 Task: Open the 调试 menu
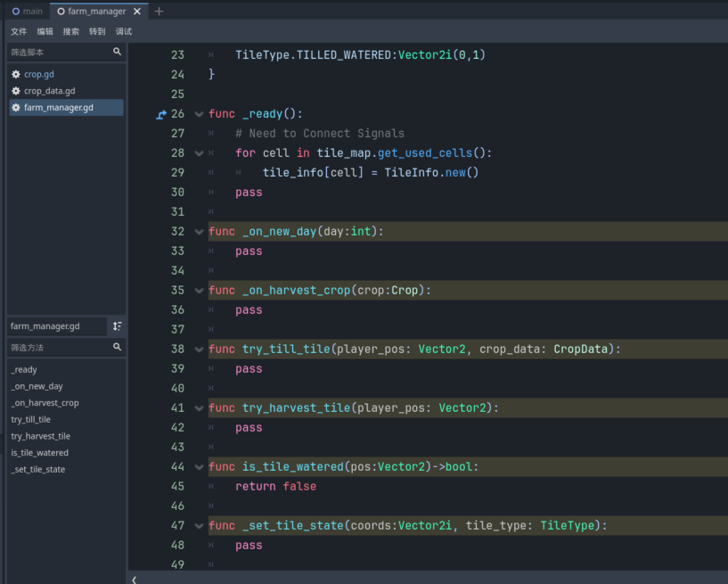pos(124,31)
